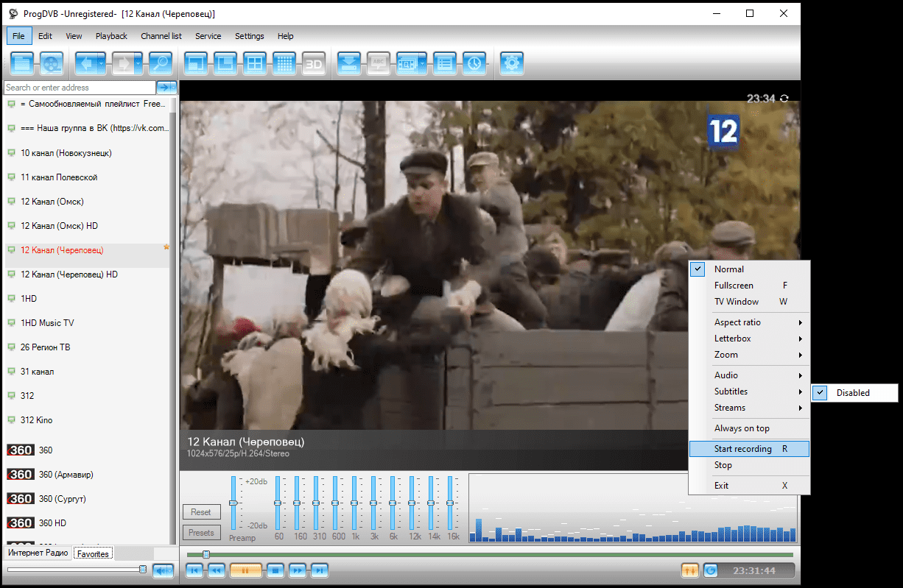Toggle Always on top in context menu
The image size is (903, 588).
pos(742,428)
